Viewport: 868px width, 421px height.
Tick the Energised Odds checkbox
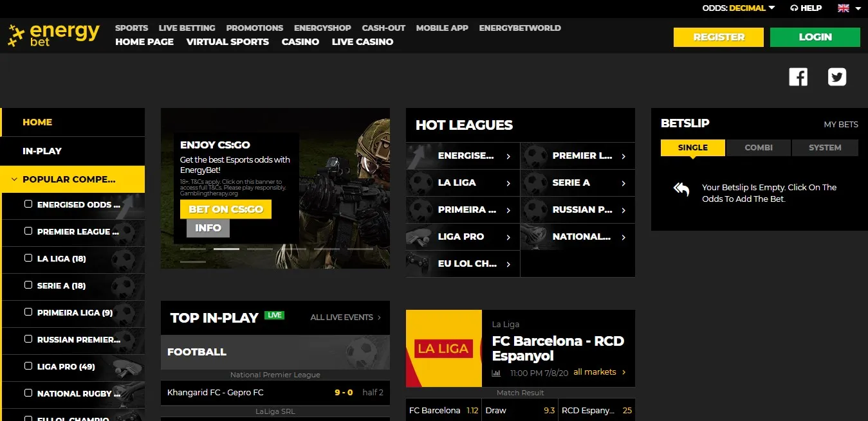coord(28,204)
